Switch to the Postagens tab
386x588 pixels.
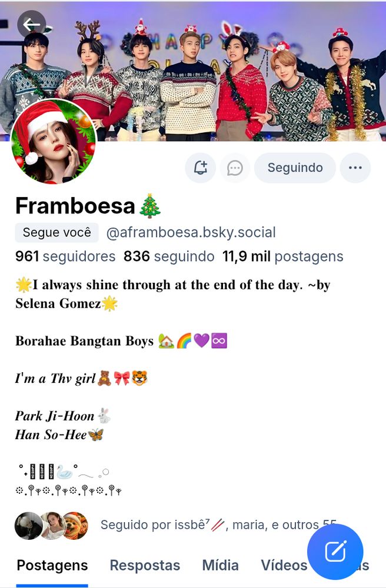pos(52,565)
